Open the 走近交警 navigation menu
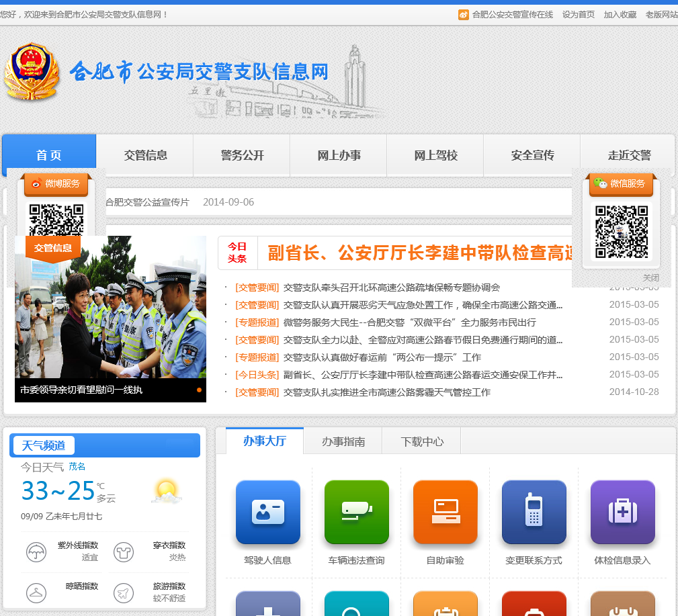 [629, 155]
